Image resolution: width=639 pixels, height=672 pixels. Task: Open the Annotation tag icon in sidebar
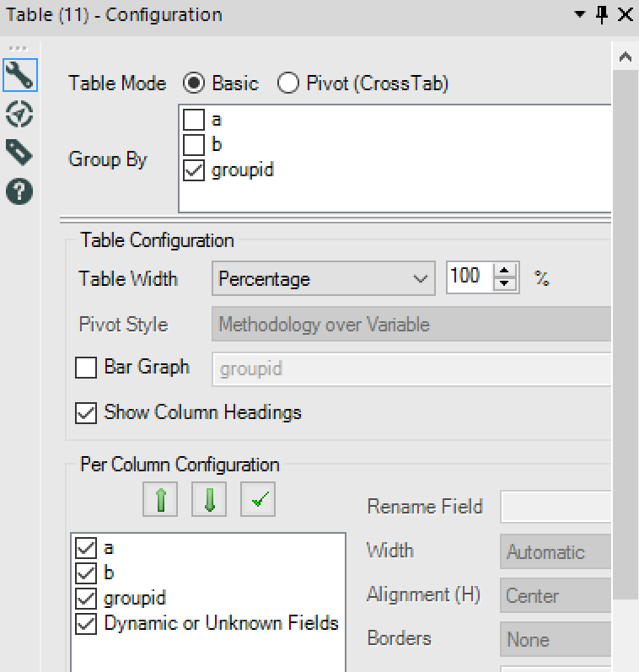coord(19,152)
